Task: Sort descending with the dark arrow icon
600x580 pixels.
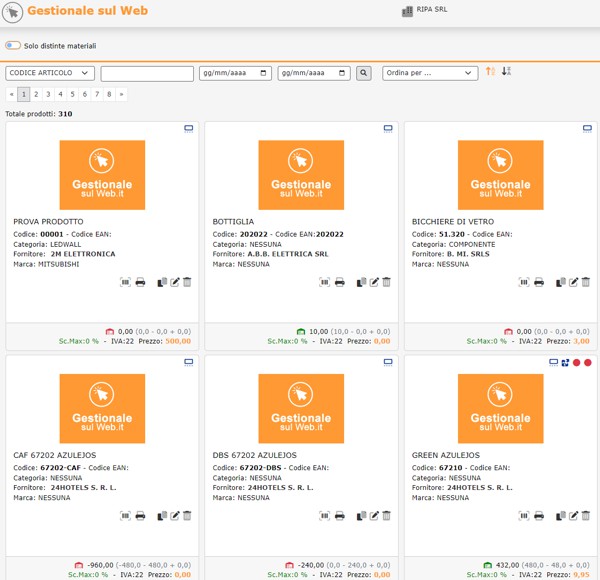Action: point(506,71)
